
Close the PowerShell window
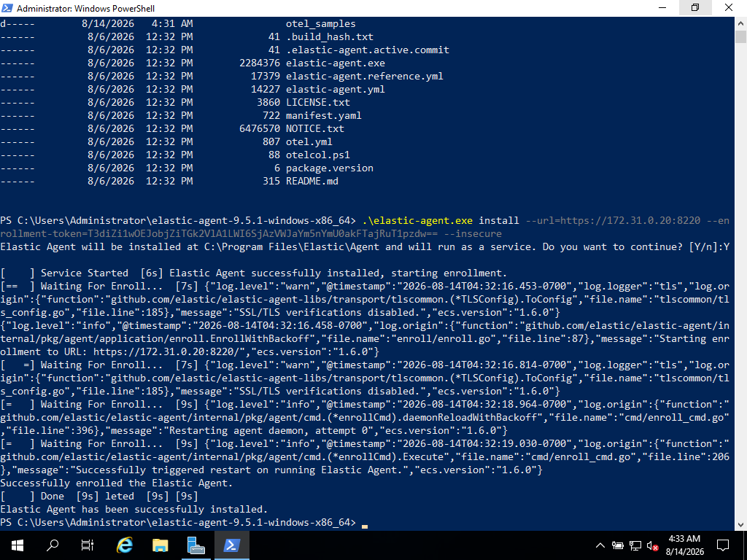tap(729, 7)
